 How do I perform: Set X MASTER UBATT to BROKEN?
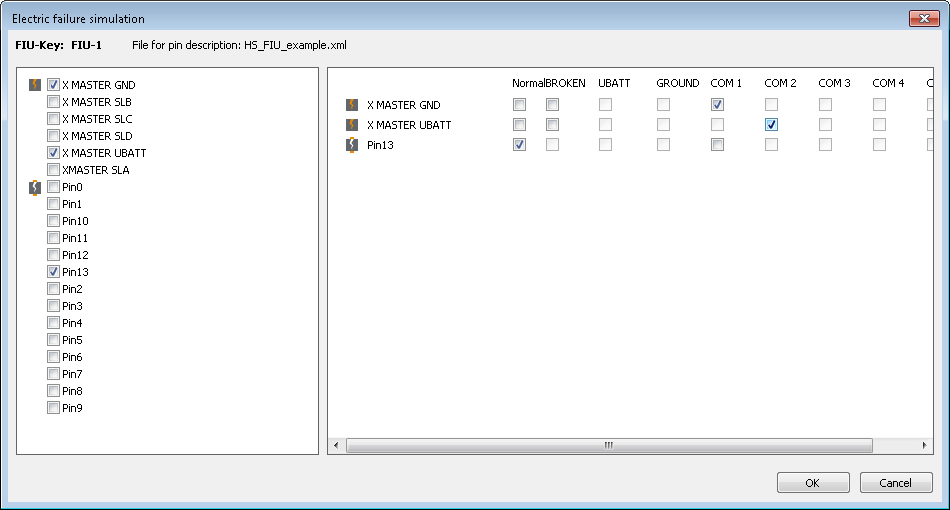(x=552, y=125)
